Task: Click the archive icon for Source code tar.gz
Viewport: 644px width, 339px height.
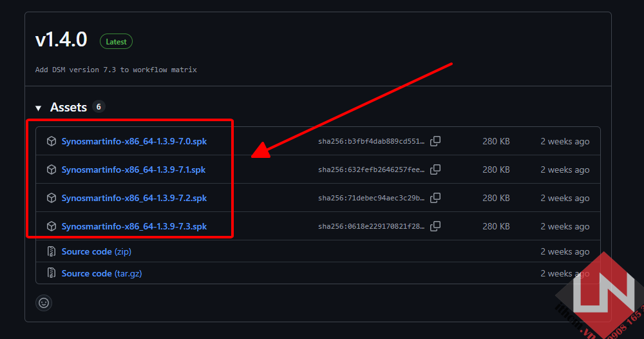Action: click(x=52, y=273)
